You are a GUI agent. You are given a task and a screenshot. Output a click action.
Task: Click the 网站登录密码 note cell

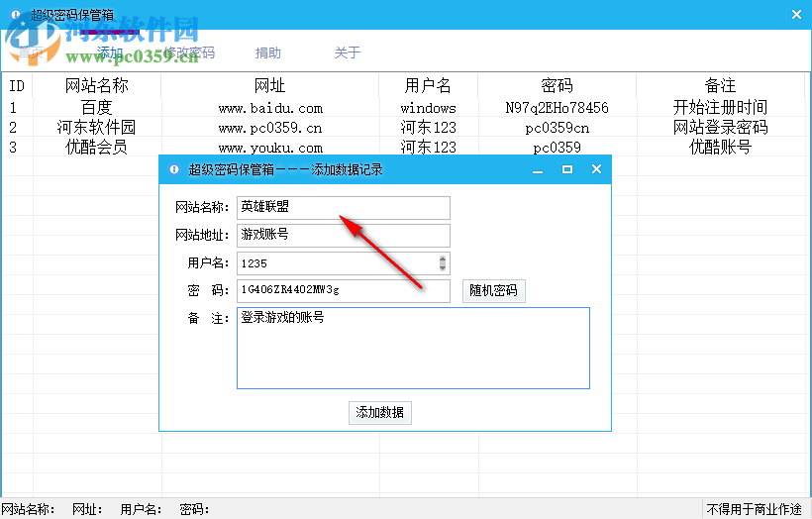click(x=720, y=128)
